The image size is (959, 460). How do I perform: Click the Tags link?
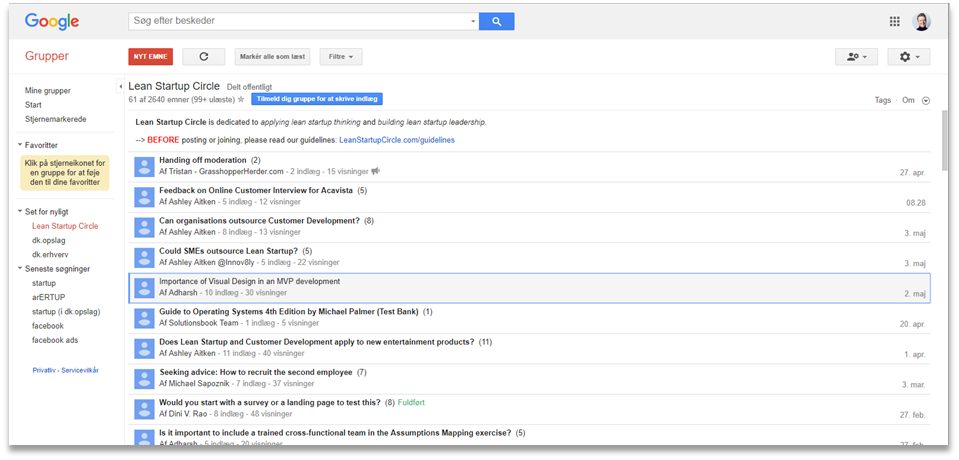[x=883, y=100]
